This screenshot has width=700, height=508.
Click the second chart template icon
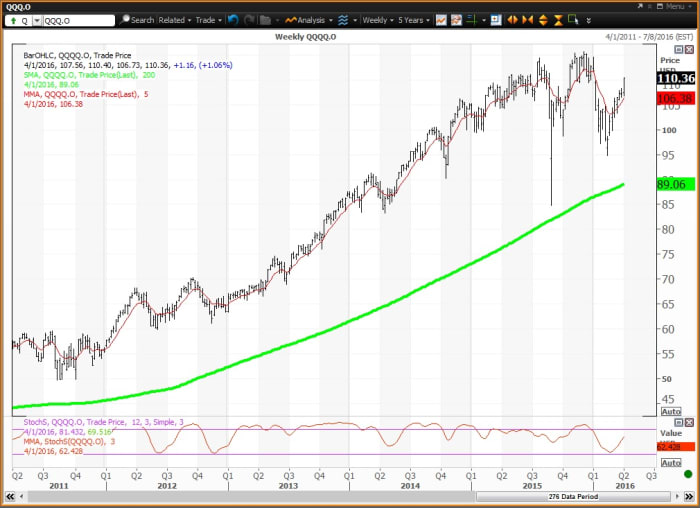pyautogui.click(x=456, y=20)
